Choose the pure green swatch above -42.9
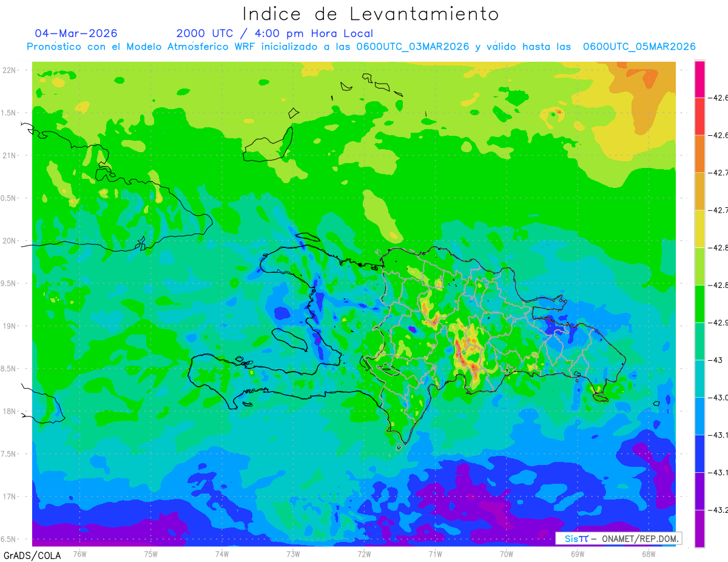728x562 pixels. (x=699, y=304)
